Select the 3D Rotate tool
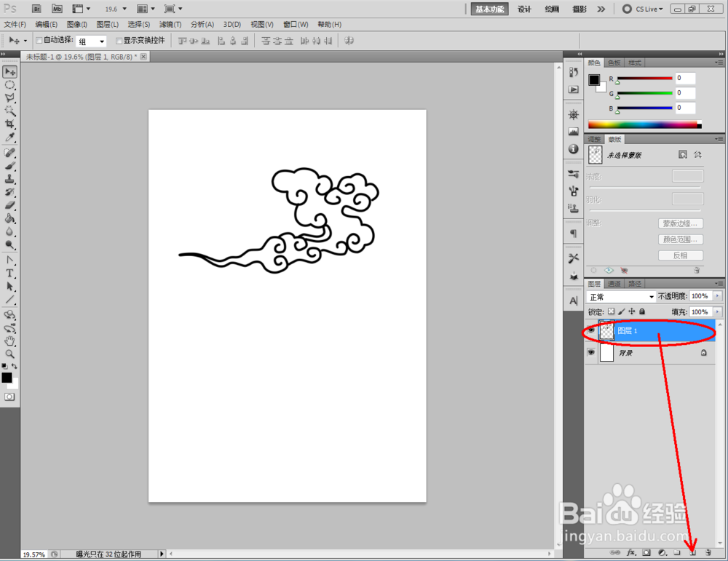 9,315
